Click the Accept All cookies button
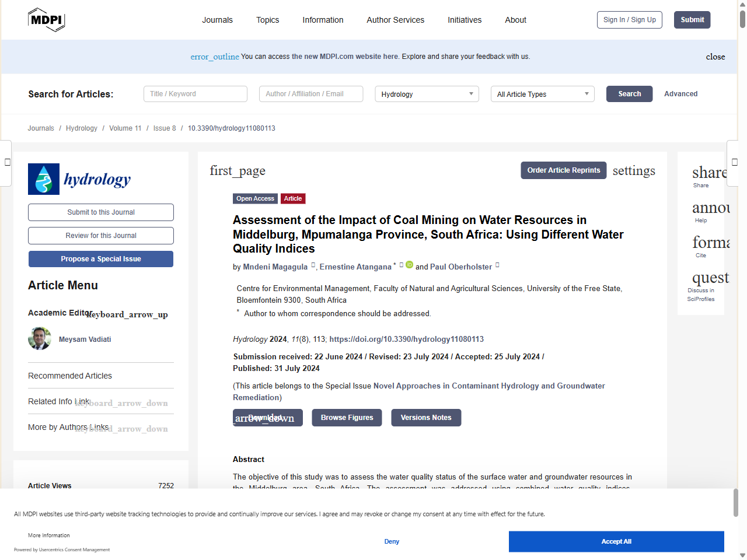 tap(616, 541)
